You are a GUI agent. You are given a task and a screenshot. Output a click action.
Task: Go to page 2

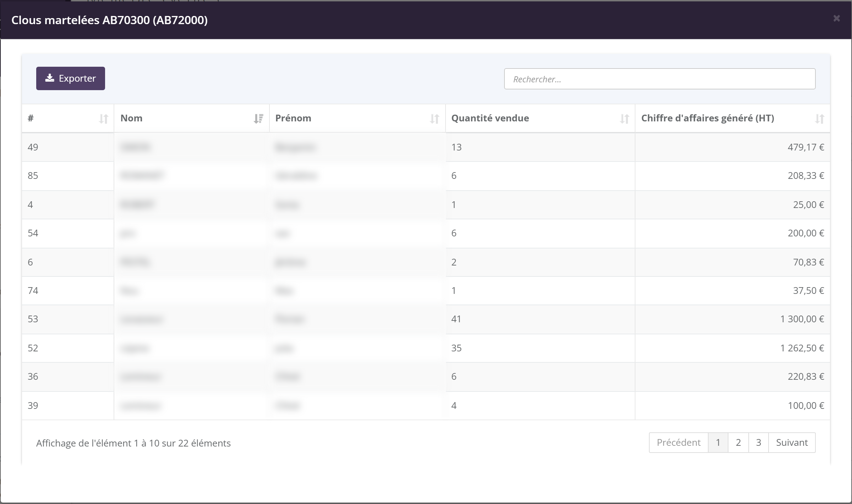(x=738, y=443)
